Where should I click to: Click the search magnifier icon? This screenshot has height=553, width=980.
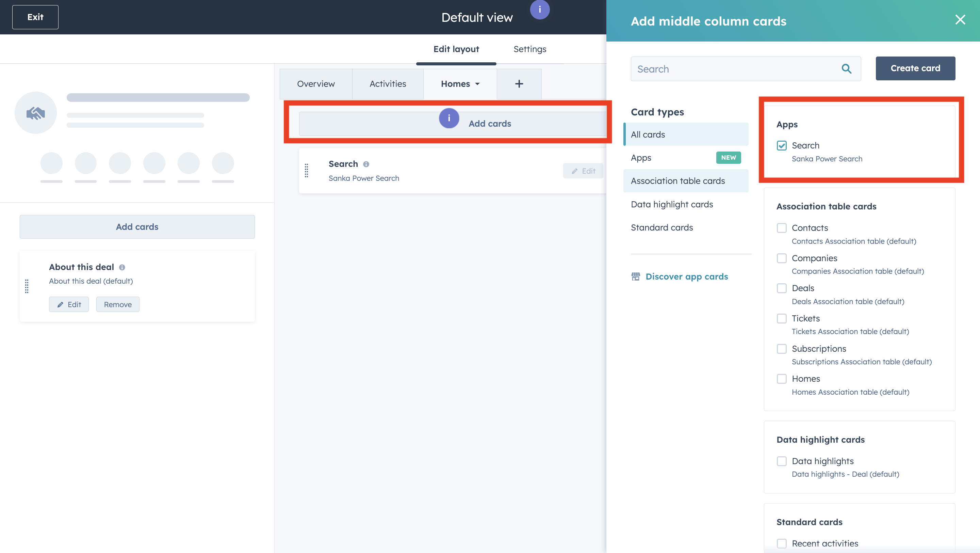(x=846, y=69)
